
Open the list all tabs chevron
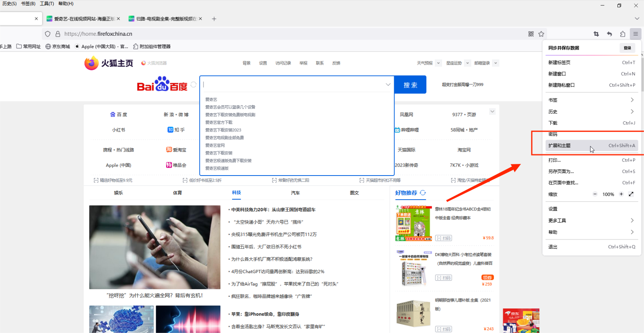pos(637,19)
